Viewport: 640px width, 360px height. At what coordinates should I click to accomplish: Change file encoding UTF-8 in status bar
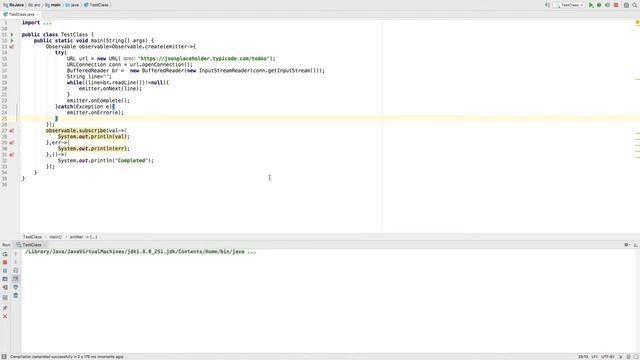point(607,357)
